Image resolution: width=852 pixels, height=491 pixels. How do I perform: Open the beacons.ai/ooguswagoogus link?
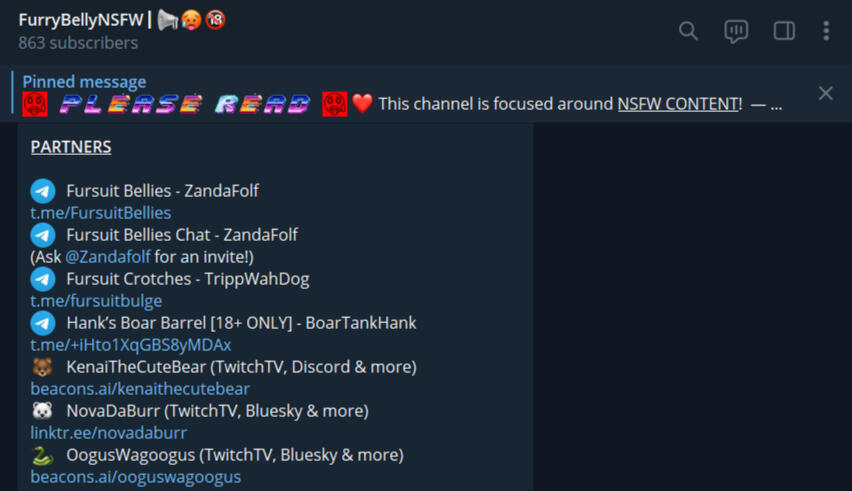tap(136, 477)
